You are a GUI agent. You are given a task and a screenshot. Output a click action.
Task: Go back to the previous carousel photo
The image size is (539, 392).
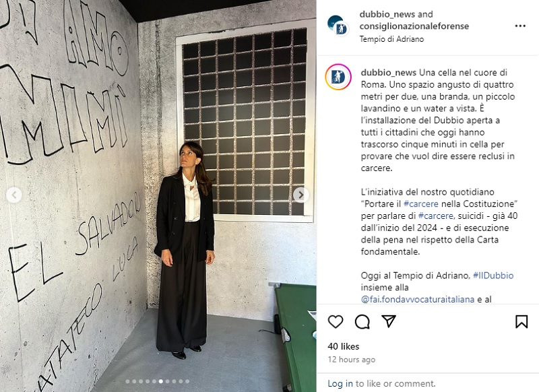[14, 195]
